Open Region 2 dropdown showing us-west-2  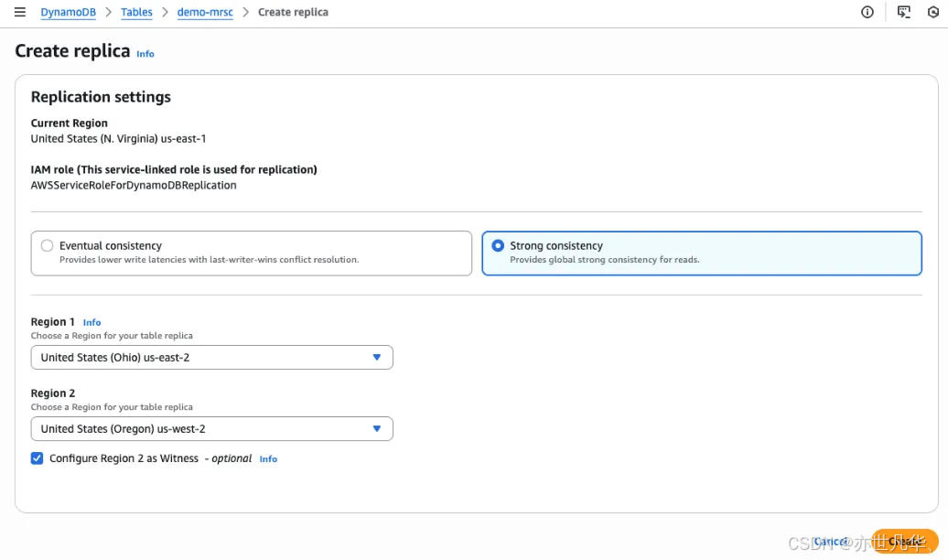coord(211,429)
